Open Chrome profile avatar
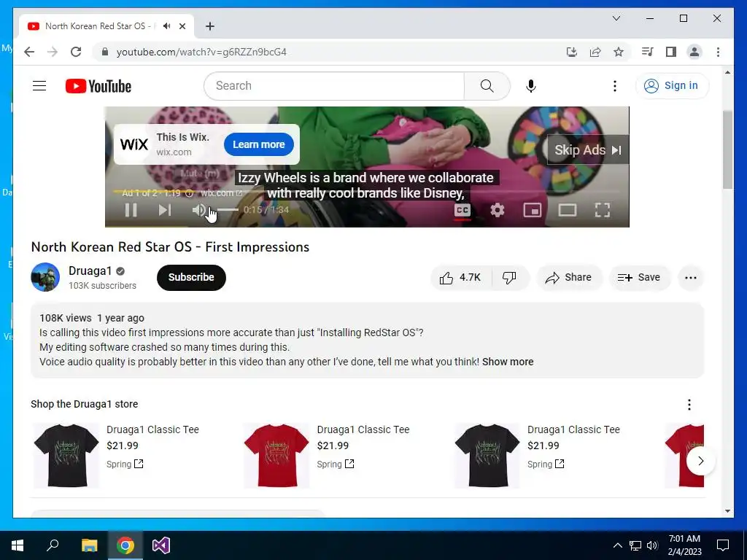747x560 pixels. [x=694, y=52]
